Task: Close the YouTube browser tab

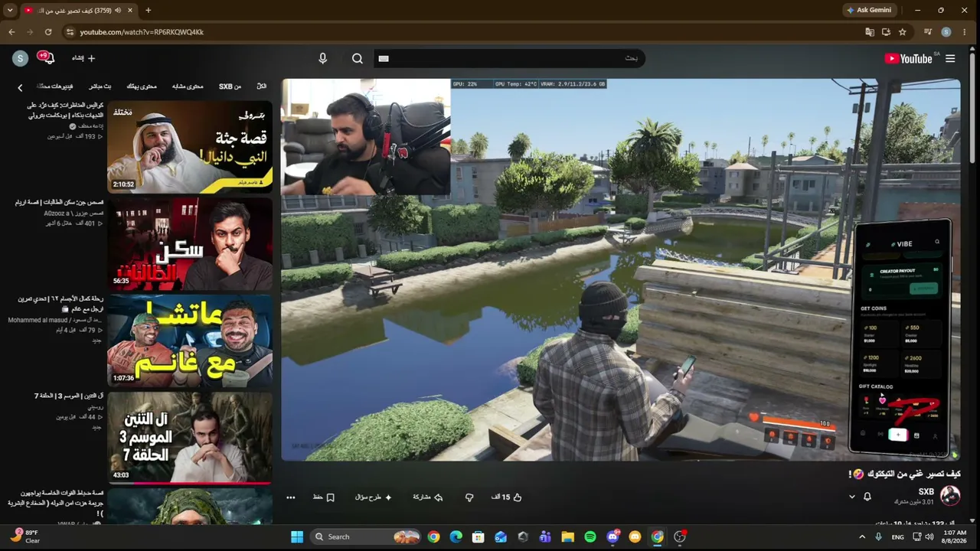Action: [x=129, y=10]
